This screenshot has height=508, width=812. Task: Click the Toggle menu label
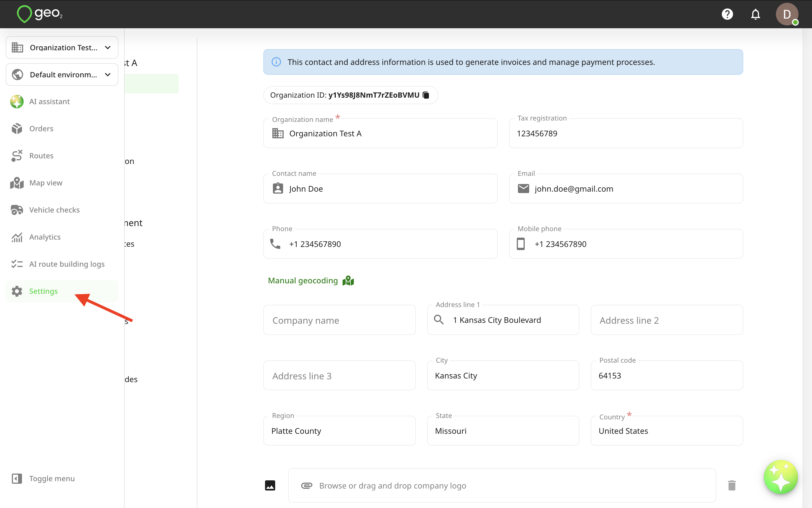pyautogui.click(x=52, y=478)
